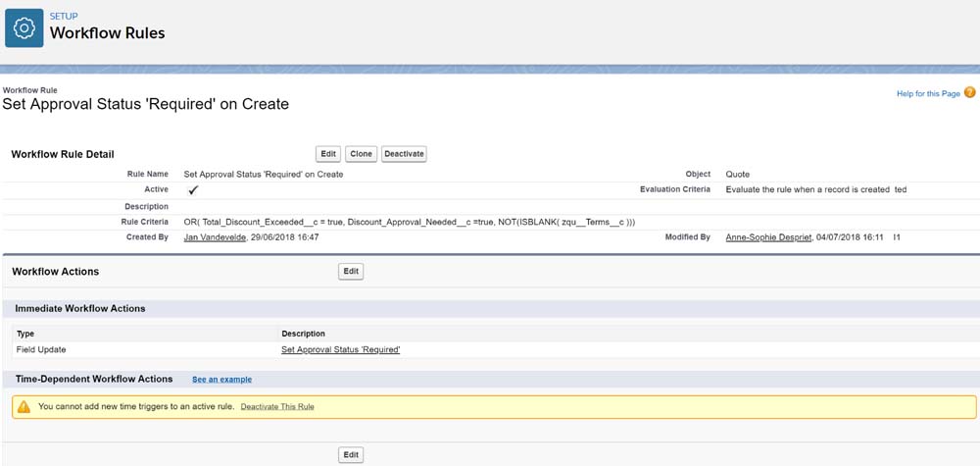This screenshot has height=466, width=980.
Task: Click the Description column header in actions table
Action: (303, 334)
